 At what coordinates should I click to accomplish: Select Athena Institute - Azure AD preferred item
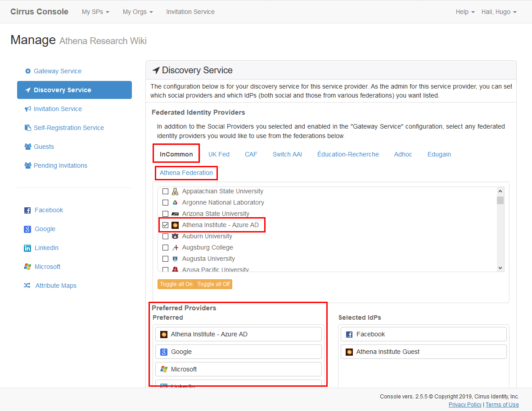click(x=239, y=335)
